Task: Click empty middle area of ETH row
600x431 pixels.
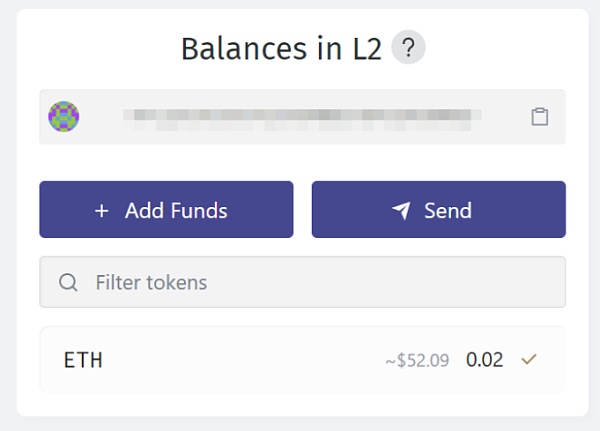Action: tap(240, 360)
